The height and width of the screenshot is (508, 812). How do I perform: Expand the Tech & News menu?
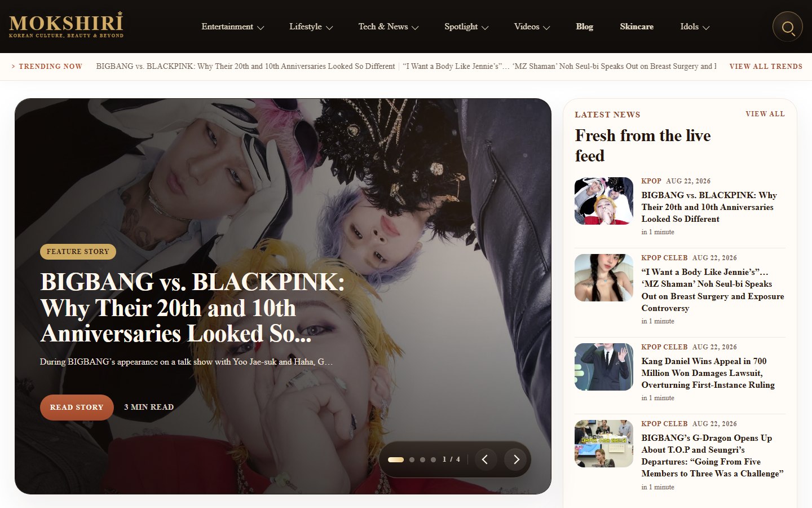pyautogui.click(x=389, y=27)
